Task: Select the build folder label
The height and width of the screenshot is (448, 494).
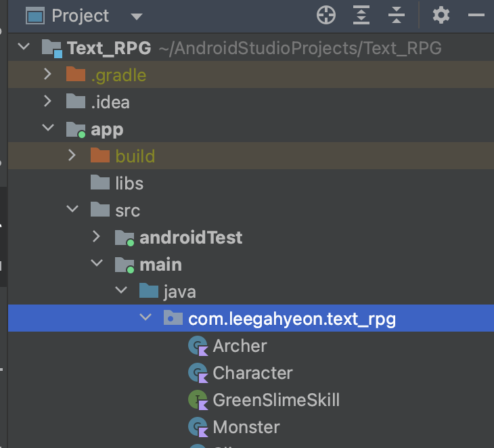Action: [135, 156]
